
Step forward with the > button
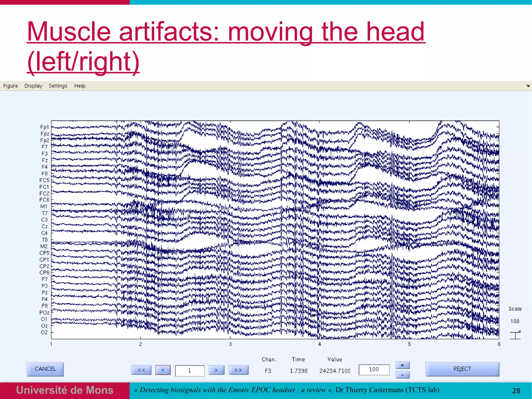[x=216, y=370]
